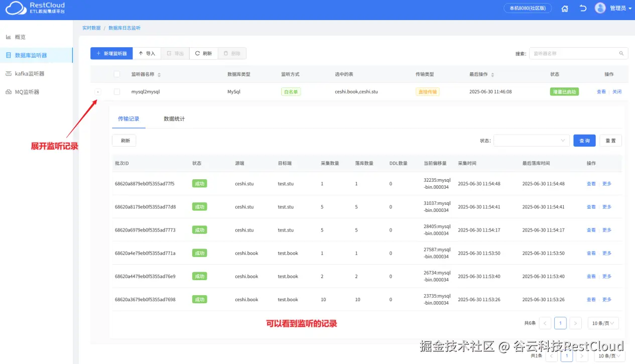
Task: Open bottom outer 10 条/页 dropdown
Action: point(609,355)
